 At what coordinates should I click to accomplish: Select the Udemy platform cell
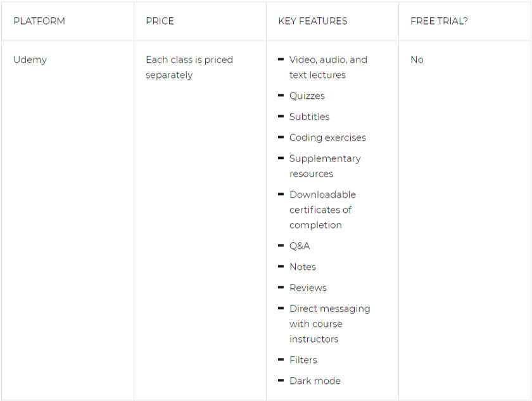[x=30, y=60]
